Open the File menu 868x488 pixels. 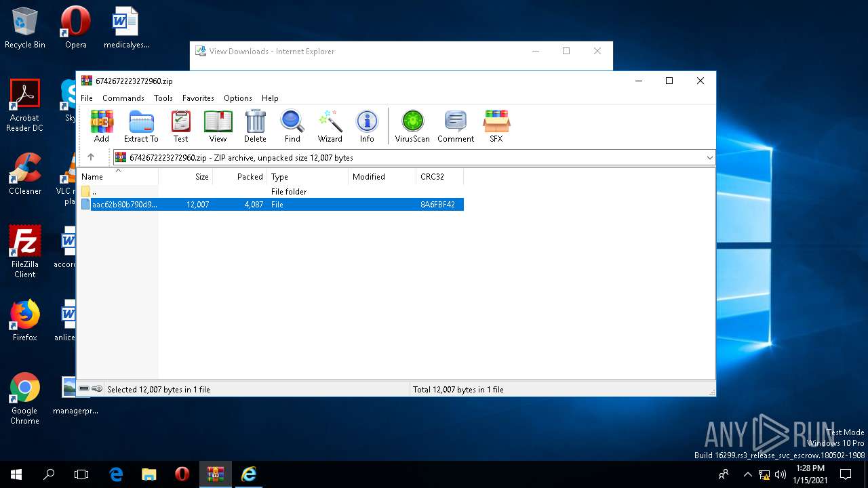pos(87,98)
